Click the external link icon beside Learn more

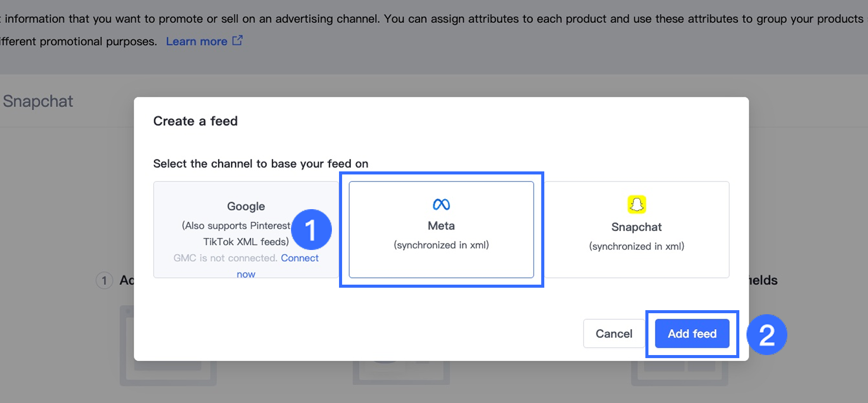[237, 40]
